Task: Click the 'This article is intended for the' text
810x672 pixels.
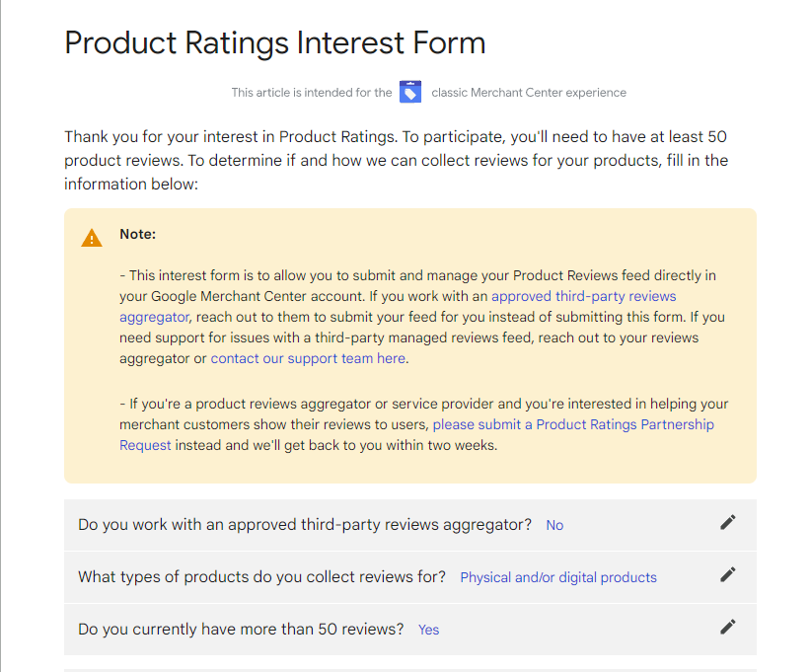Action: pos(312,93)
